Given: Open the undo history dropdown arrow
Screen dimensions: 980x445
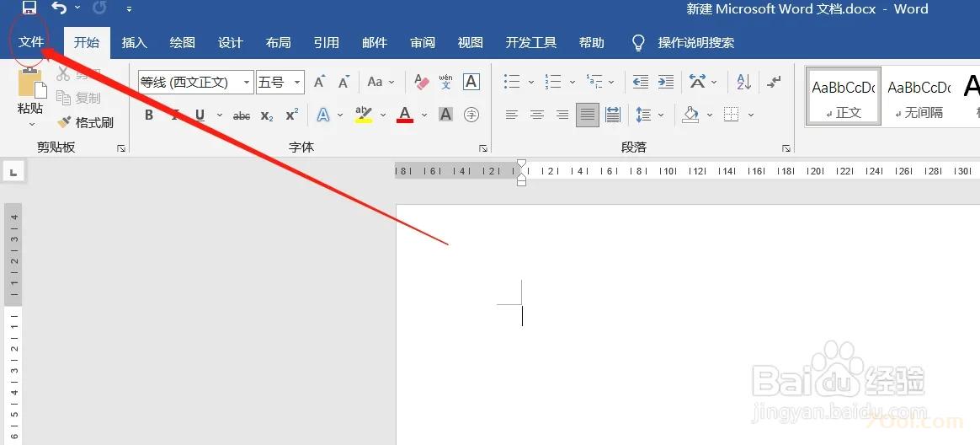Looking at the screenshot, I should click(77, 8).
